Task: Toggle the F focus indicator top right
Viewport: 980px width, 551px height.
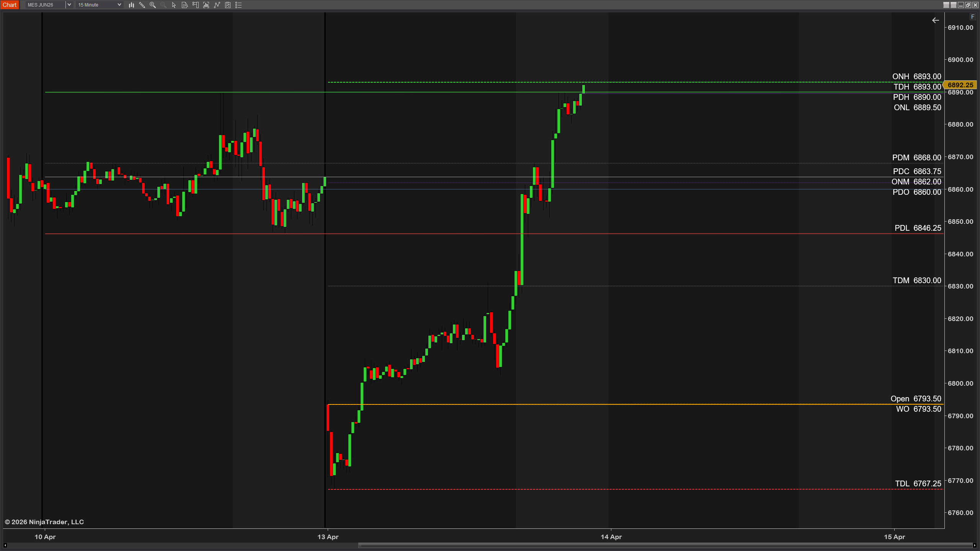Action: tap(973, 17)
